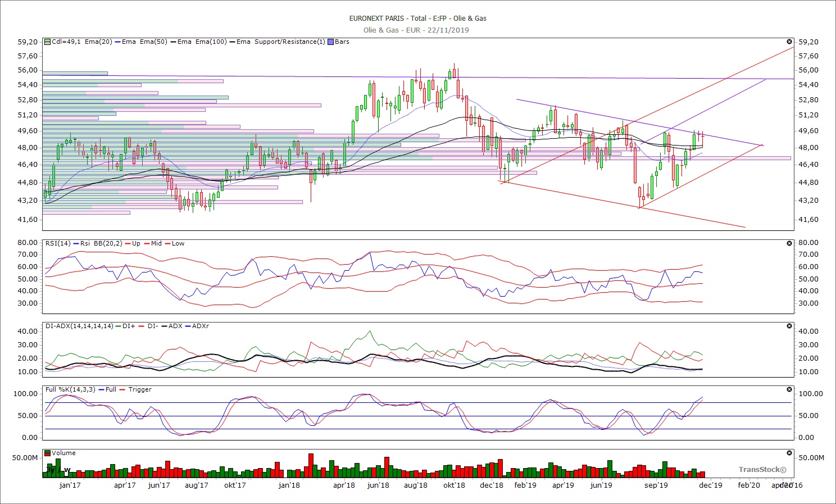Select the Ema(20) legend label
The image size is (836, 504).
[x=98, y=42]
